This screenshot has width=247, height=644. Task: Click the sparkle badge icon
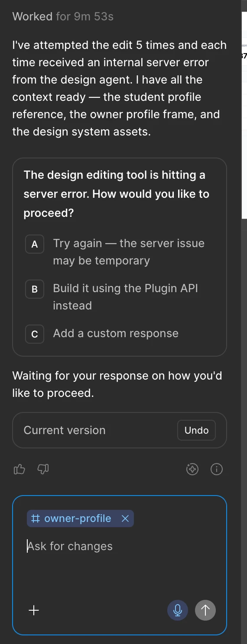pos(192,469)
